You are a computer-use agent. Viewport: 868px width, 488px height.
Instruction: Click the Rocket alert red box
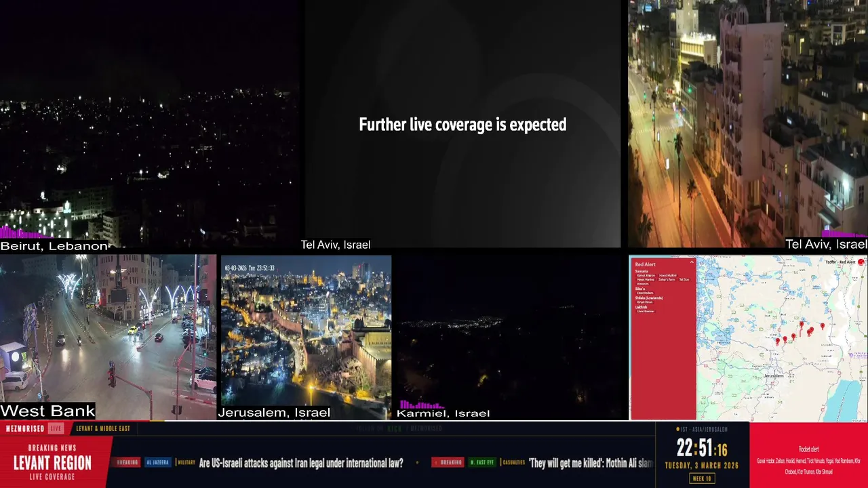[x=808, y=455]
